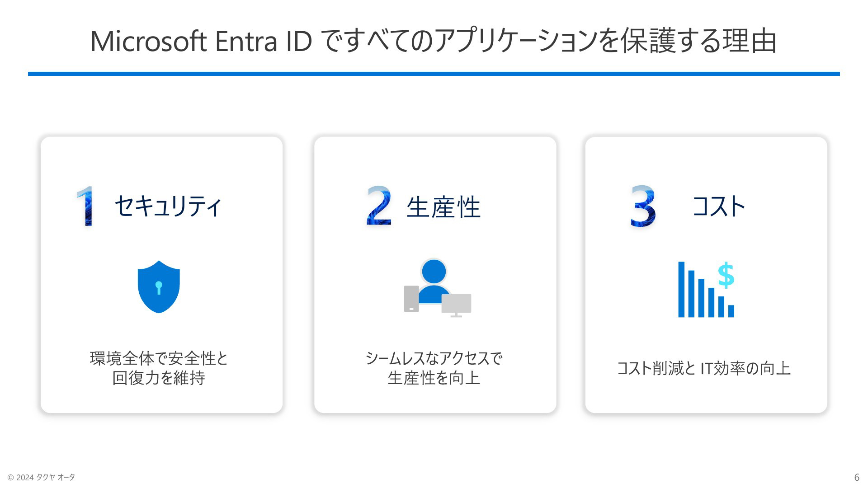Click the blue shield lock icon
The height and width of the screenshot is (488, 868).
pos(159,286)
